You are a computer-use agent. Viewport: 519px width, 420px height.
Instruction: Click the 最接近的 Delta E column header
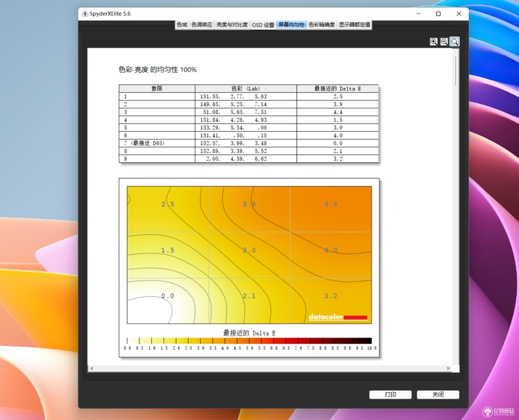pos(337,88)
